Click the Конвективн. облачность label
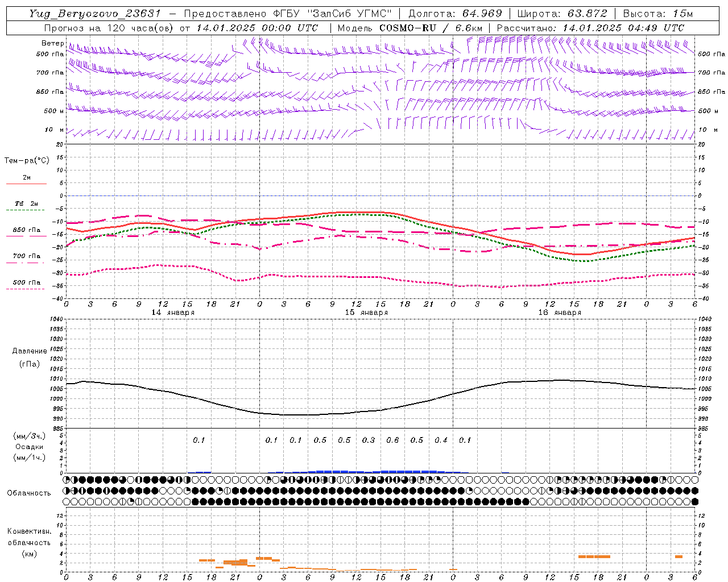728x582 pixels. pos(29,537)
